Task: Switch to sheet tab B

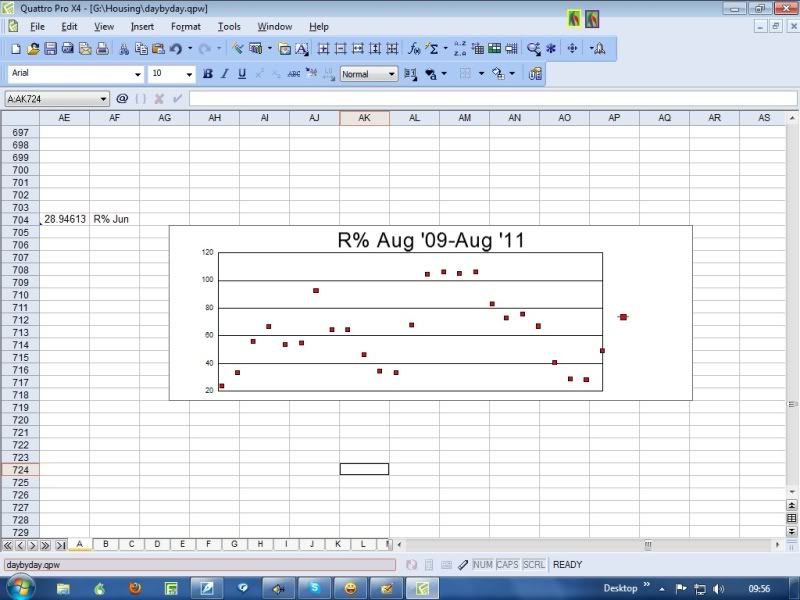Action: 106,544
